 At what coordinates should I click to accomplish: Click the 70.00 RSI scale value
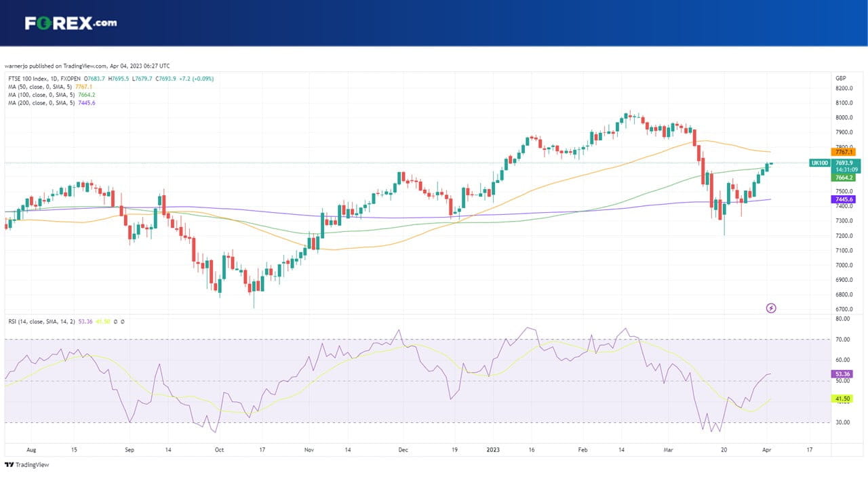coord(843,339)
